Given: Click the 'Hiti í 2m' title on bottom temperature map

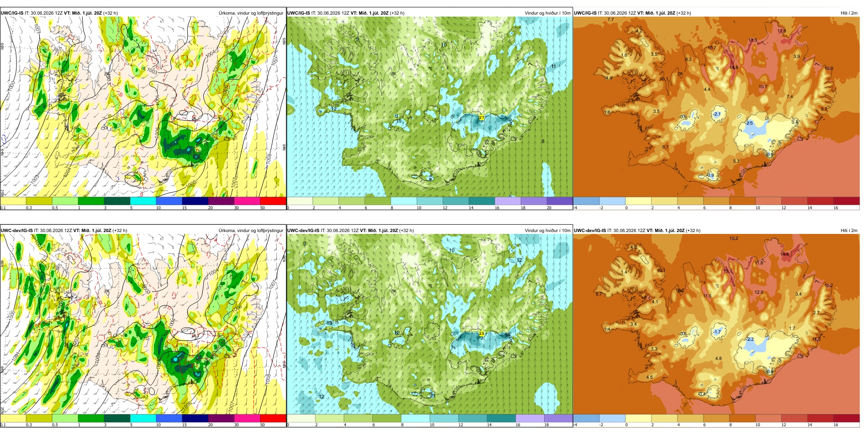Looking at the screenshot, I should click(849, 230).
